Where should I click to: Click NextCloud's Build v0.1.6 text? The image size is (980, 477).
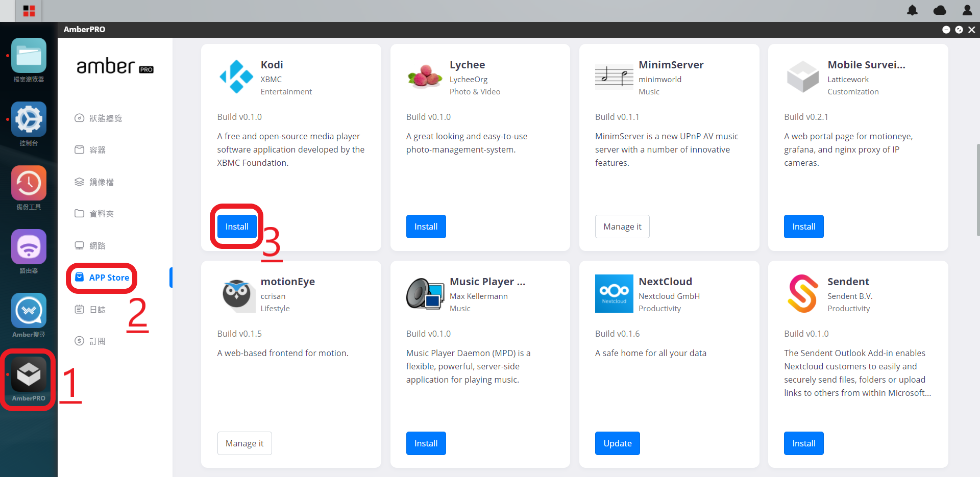click(617, 334)
